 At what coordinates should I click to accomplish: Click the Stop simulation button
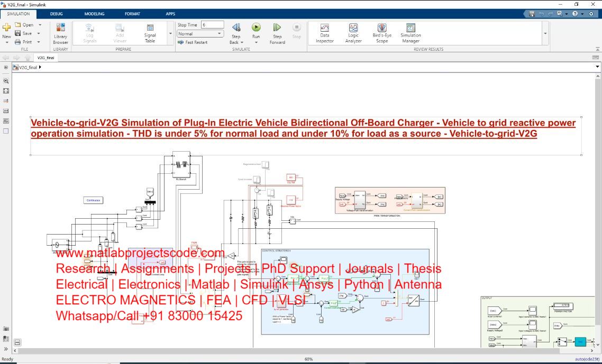click(296, 31)
